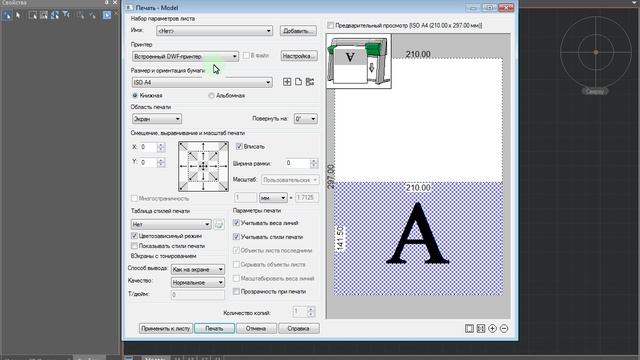Viewport: 640px width, 360px height.
Task: Click the top-left corner arrow of alignment grid
Action: [x=183, y=146]
